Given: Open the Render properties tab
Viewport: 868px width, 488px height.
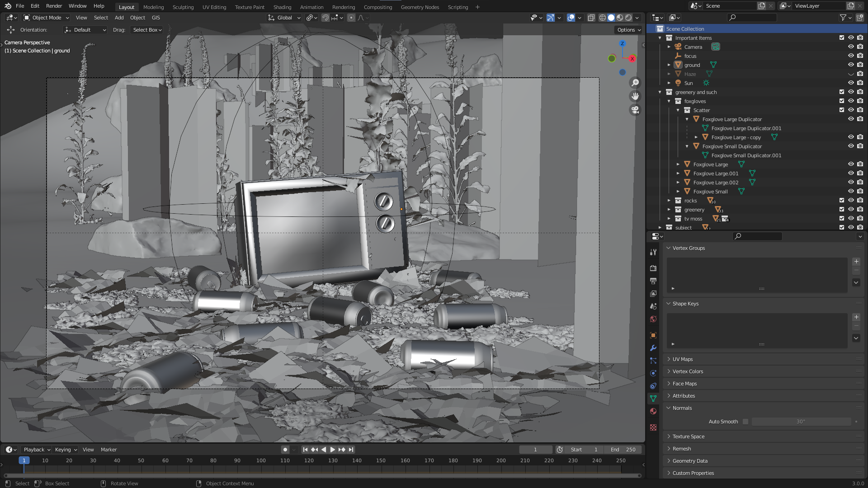Looking at the screenshot, I should click(653, 268).
